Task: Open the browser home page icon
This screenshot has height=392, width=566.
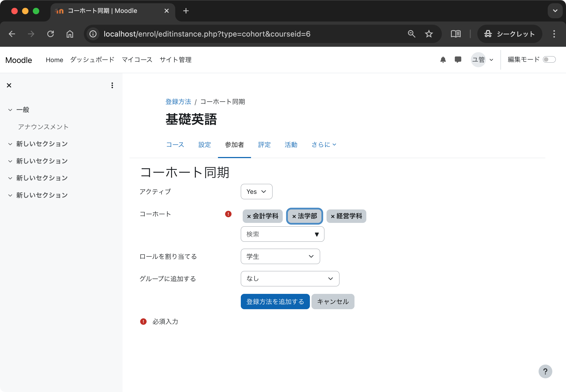Action: pos(70,34)
